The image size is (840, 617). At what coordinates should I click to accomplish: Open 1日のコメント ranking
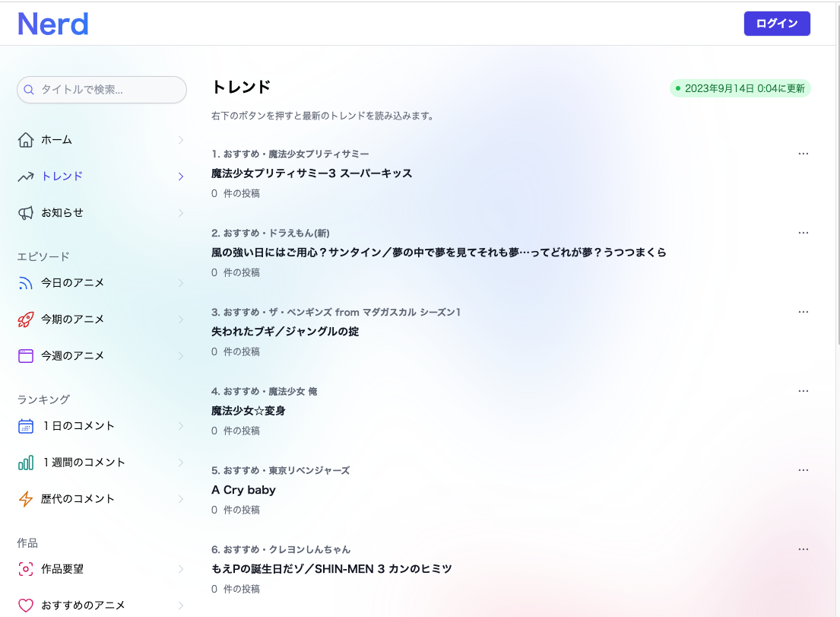(x=102, y=425)
